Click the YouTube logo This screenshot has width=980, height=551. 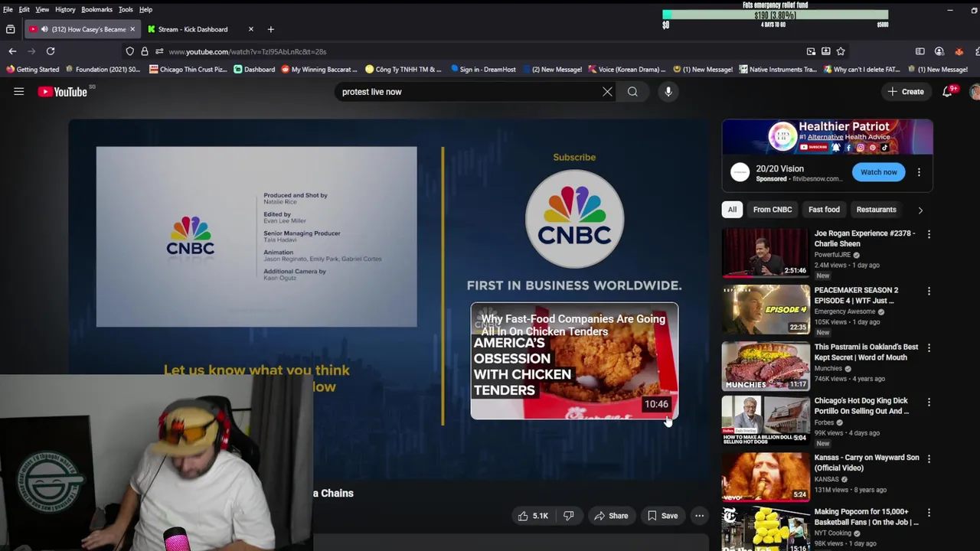[63, 92]
